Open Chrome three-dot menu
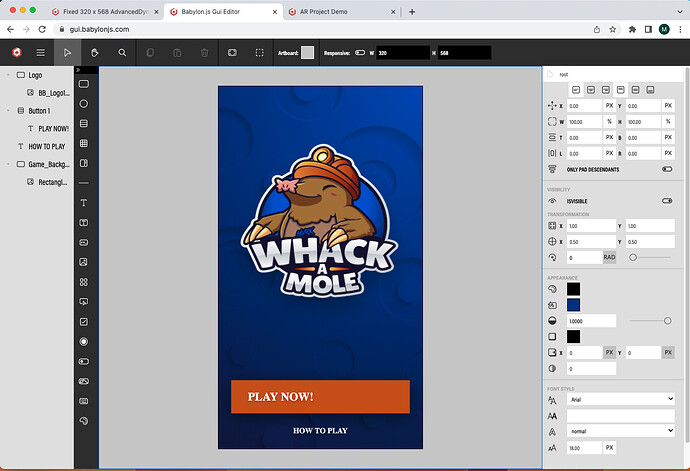Image resolution: width=690 pixels, height=471 pixels. (680, 29)
